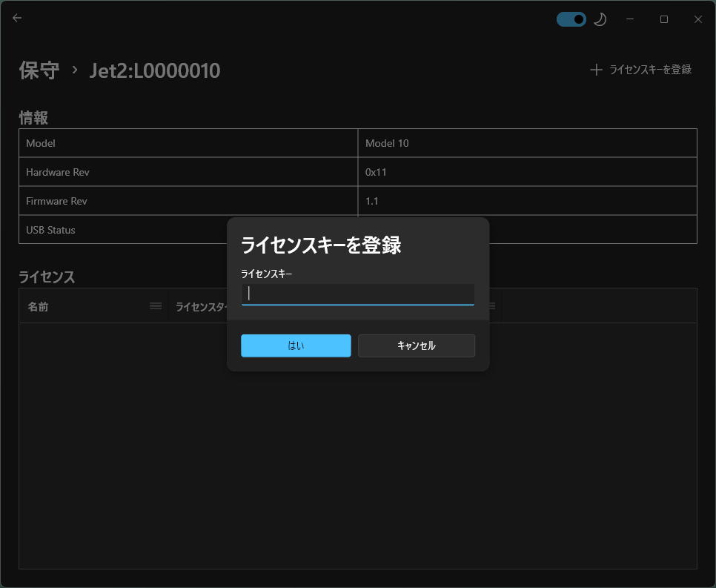Navigate to 保守 via the breadcrumb
The width and height of the screenshot is (716, 588).
coord(39,70)
